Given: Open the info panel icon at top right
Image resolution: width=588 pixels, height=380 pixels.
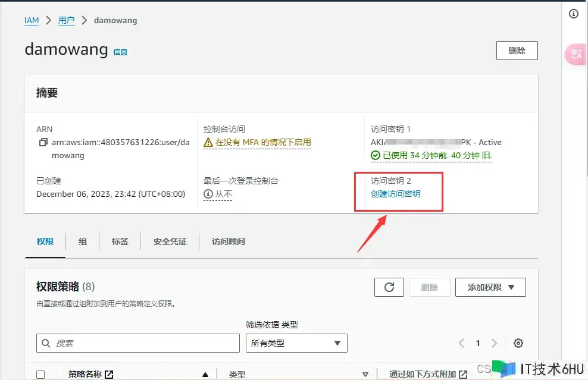Looking at the screenshot, I should pyautogui.click(x=573, y=14).
